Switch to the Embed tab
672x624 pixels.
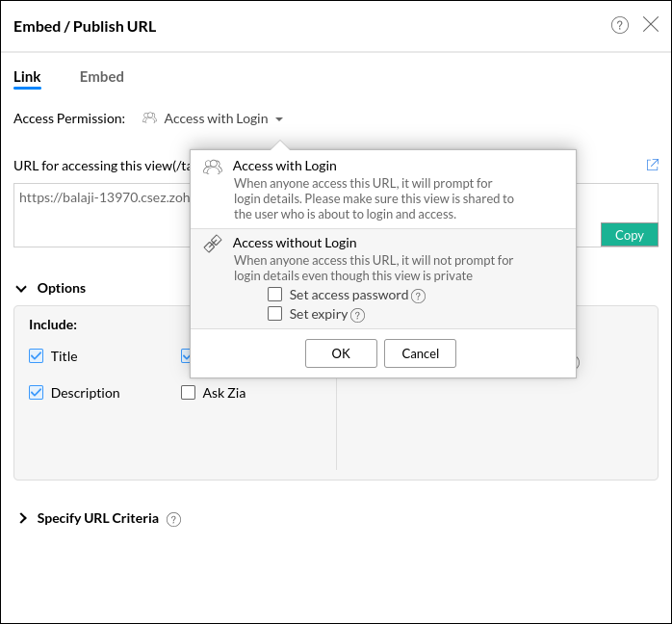tap(101, 77)
